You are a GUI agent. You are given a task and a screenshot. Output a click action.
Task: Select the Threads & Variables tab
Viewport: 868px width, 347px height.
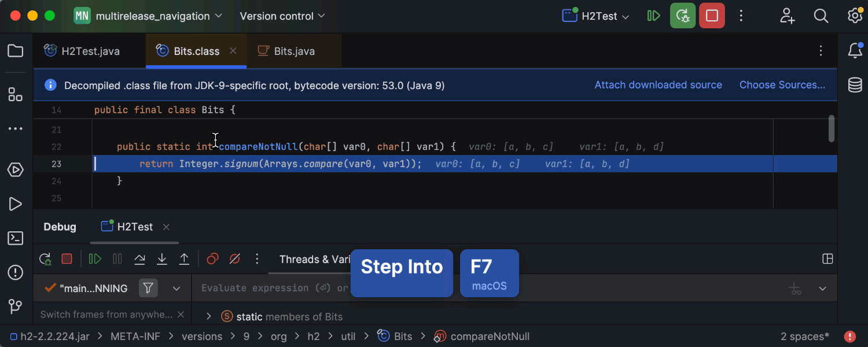(x=316, y=259)
